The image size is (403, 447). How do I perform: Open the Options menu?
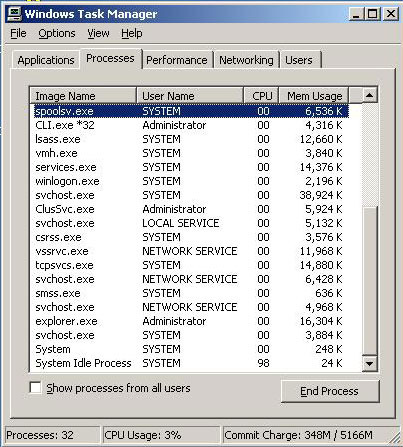tap(57, 33)
